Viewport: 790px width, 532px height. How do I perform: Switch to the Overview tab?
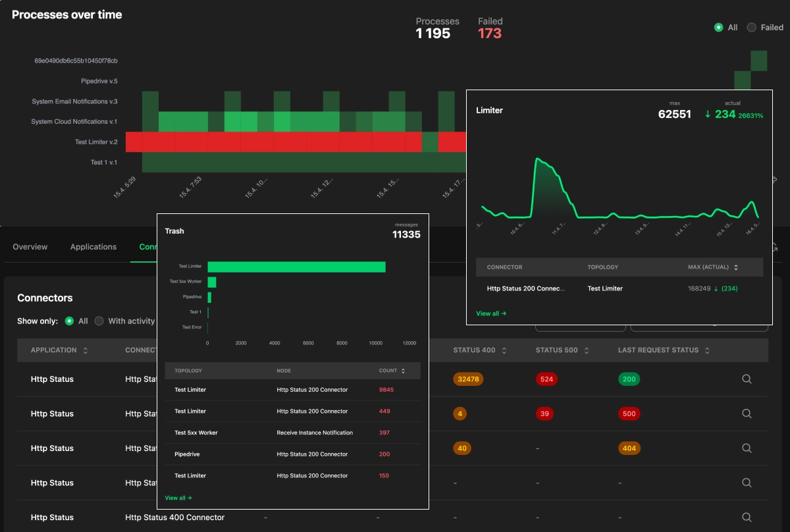[30, 247]
